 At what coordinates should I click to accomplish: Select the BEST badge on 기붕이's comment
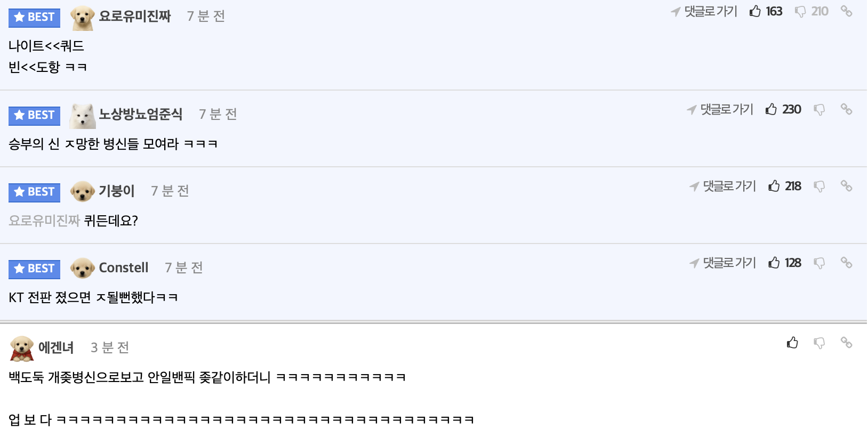click(34, 192)
